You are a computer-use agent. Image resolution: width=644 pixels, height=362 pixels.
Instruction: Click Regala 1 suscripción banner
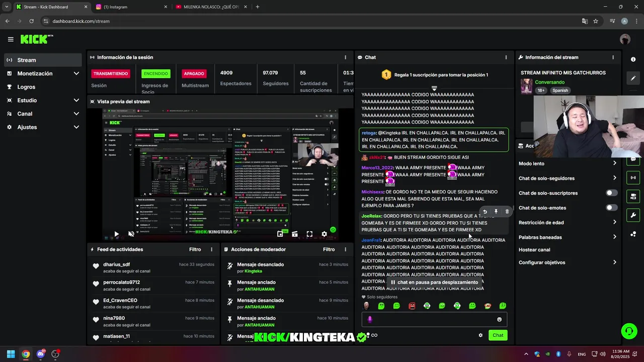click(x=434, y=75)
